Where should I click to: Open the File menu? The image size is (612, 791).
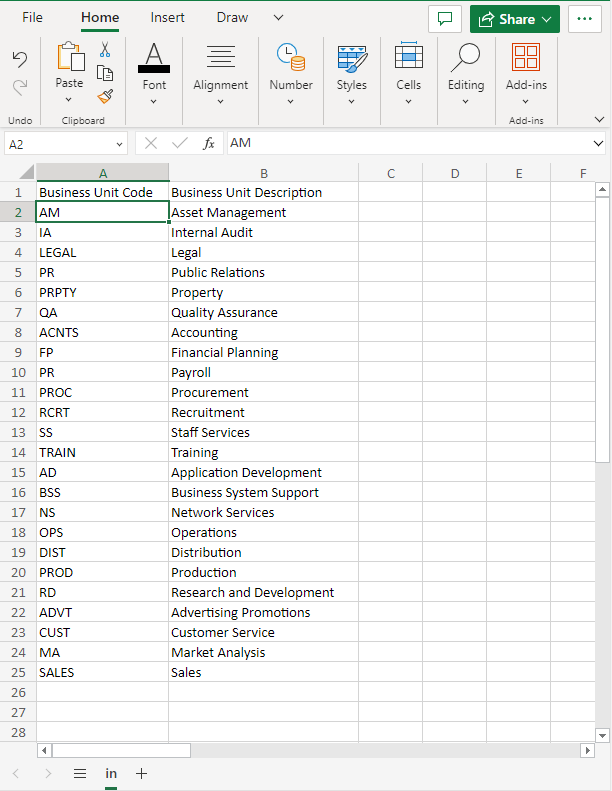[x=33, y=18]
